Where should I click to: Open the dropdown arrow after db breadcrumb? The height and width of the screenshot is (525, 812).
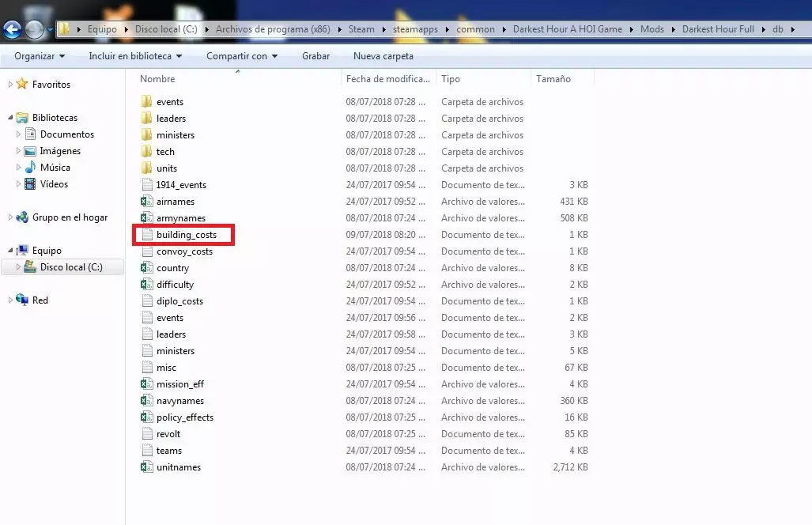pyautogui.click(x=793, y=29)
